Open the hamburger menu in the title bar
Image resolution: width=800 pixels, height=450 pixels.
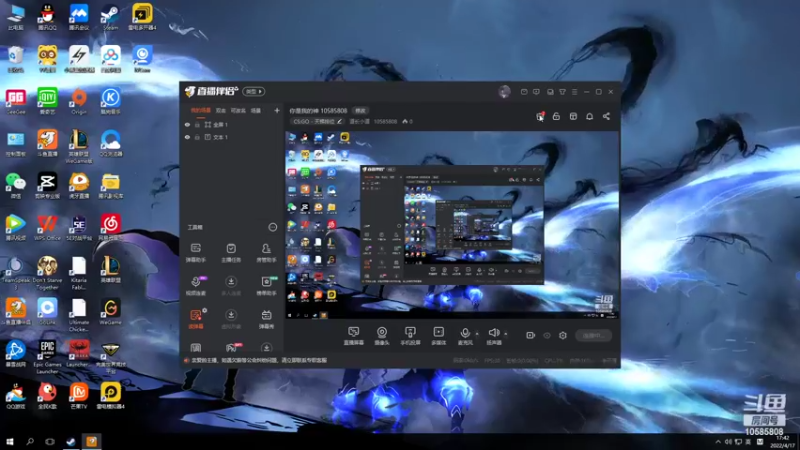pyautogui.click(x=574, y=92)
